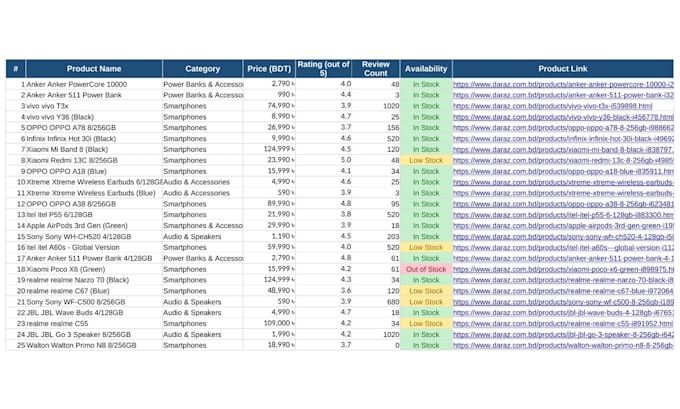Screen dimensions: 680x409
Task: Select In Stock cell for vivo T3x
Action: point(426,106)
